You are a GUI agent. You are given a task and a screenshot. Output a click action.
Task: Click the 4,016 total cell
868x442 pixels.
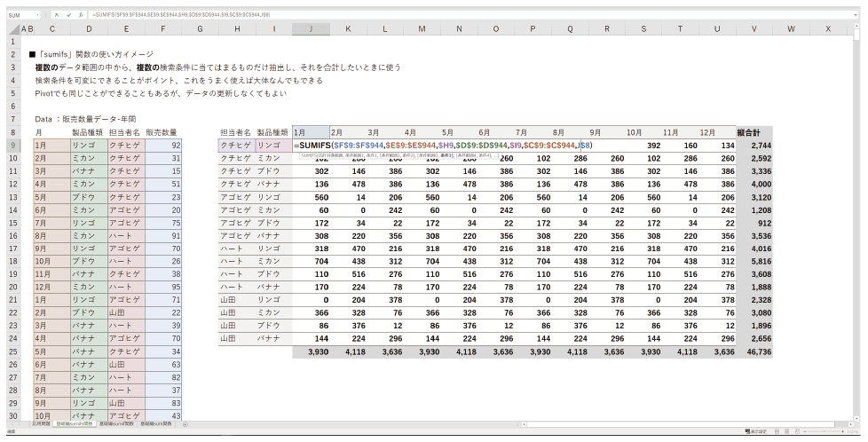(754, 249)
